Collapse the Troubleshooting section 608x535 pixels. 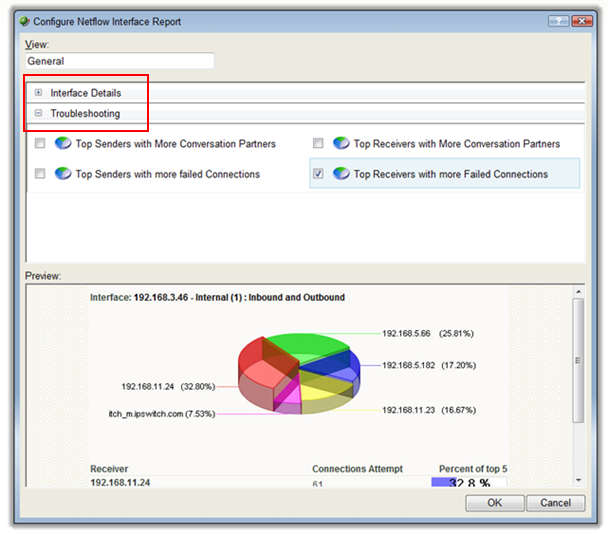coord(38,114)
